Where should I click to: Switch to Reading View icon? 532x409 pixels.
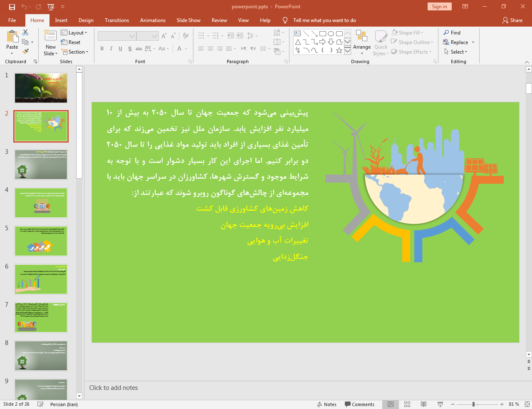423,404
